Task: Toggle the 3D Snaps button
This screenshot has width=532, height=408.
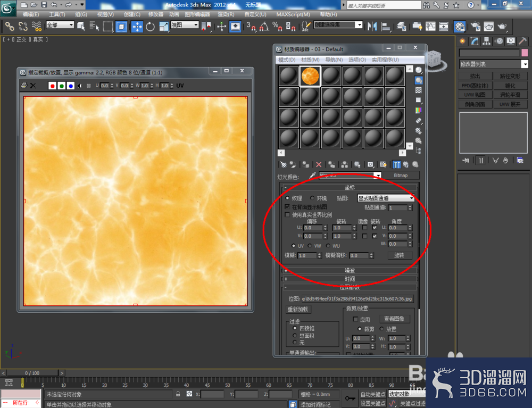Action: [251, 27]
